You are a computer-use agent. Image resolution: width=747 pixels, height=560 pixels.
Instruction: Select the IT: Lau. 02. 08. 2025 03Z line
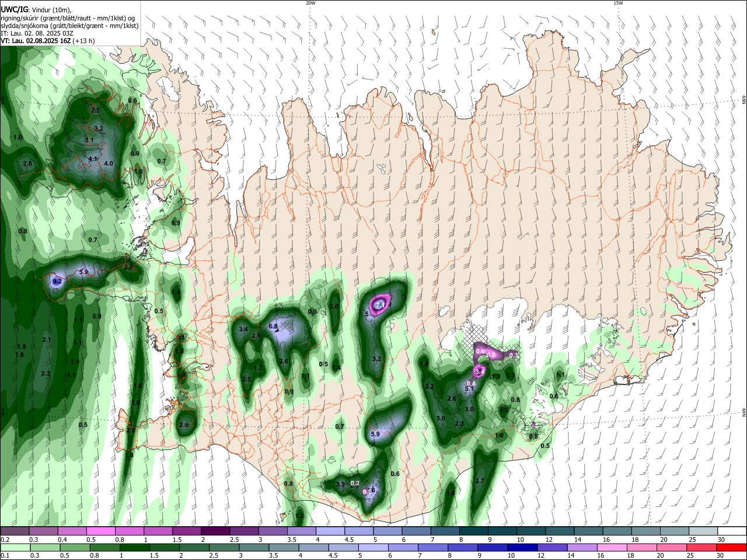[37, 33]
